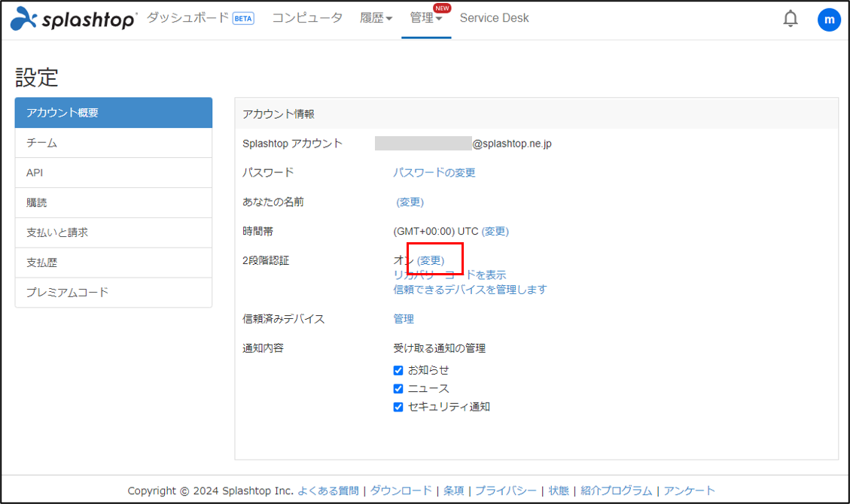Click リカバリーコードを表示 link
The width and height of the screenshot is (850, 504).
tap(449, 275)
